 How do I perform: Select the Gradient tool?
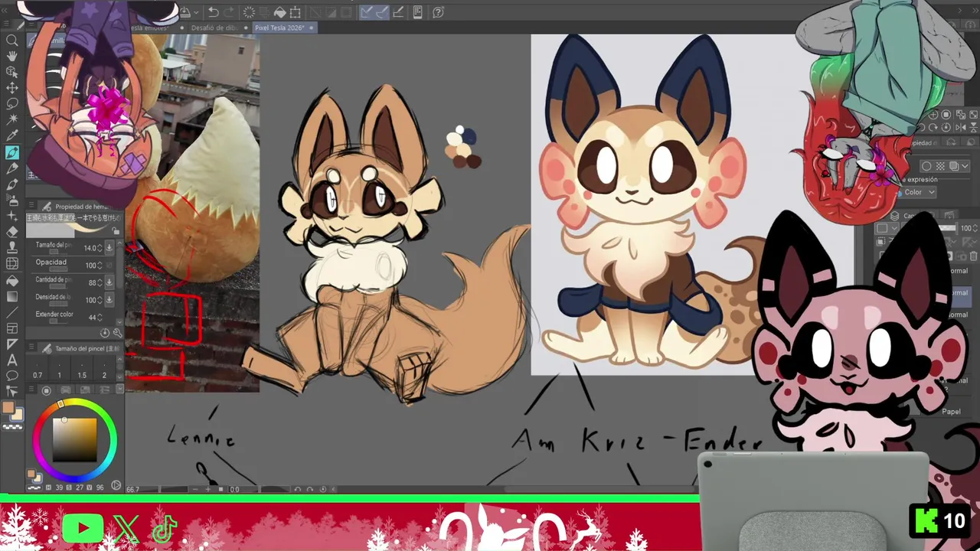12,296
